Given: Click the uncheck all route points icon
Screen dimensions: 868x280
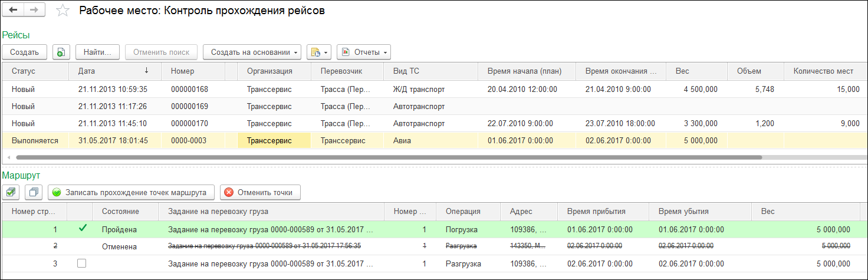Looking at the screenshot, I should [x=34, y=192].
